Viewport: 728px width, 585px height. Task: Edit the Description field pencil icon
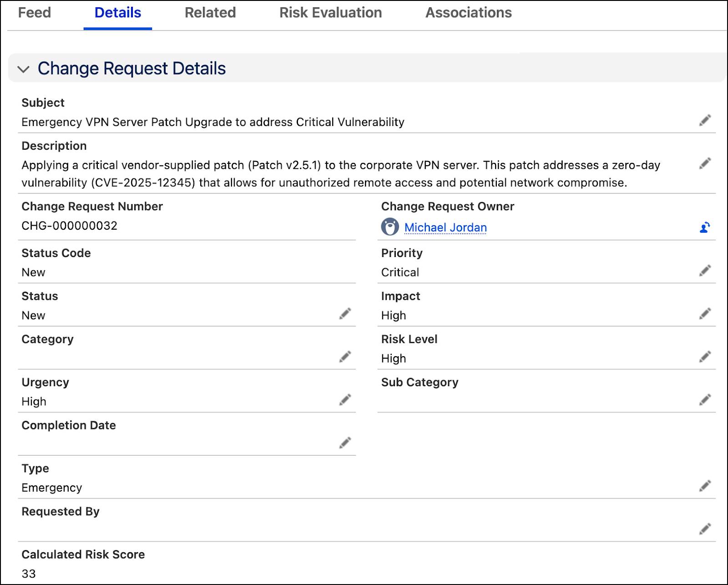705,163
